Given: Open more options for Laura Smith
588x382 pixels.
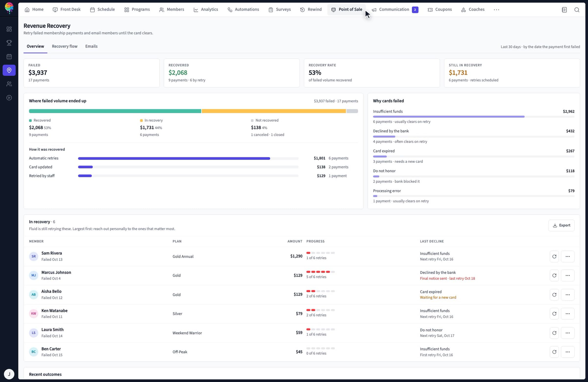Looking at the screenshot, I should 567,333.
